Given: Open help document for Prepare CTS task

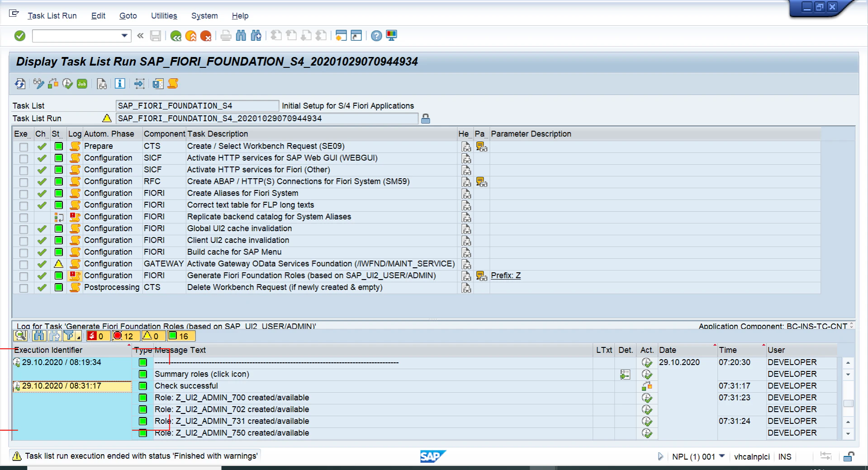Looking at the screenshot, I should [466, 147].
